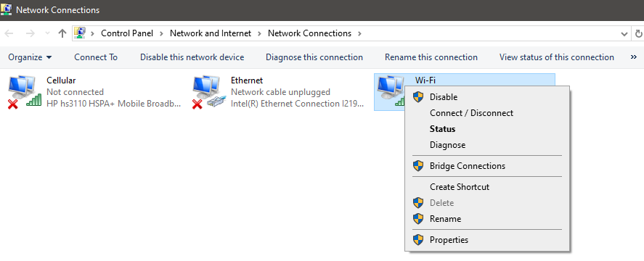The height and width of the screenshot is (261, 644).
Task: Click the Refresh icon beside address bar
Action: (639, 33)
